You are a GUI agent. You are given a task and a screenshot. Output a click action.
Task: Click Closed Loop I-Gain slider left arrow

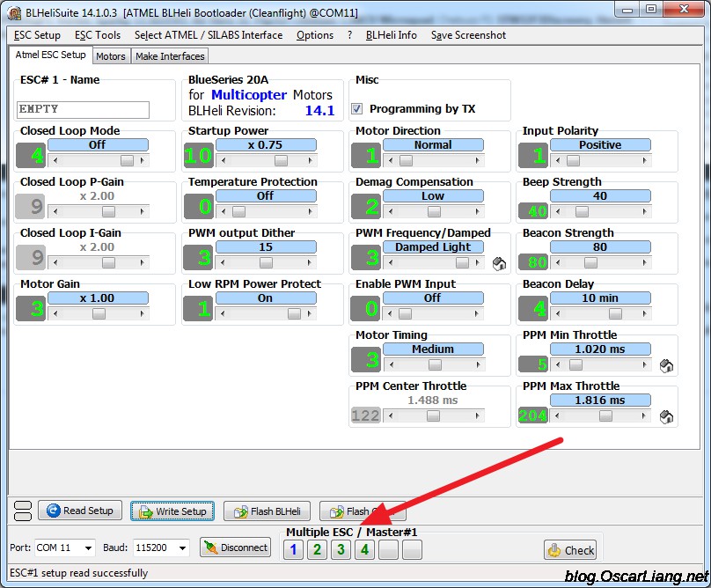[55, 262]
